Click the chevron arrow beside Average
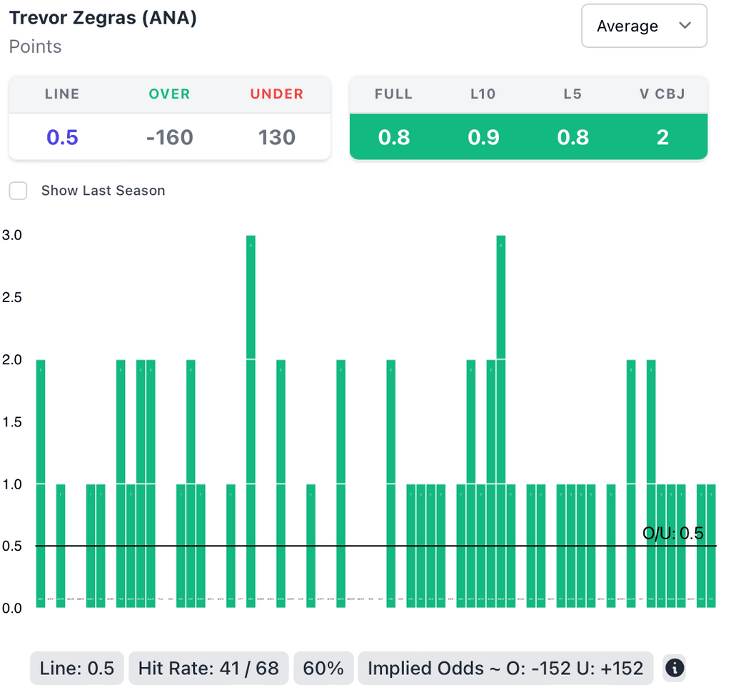 point(685,26)
